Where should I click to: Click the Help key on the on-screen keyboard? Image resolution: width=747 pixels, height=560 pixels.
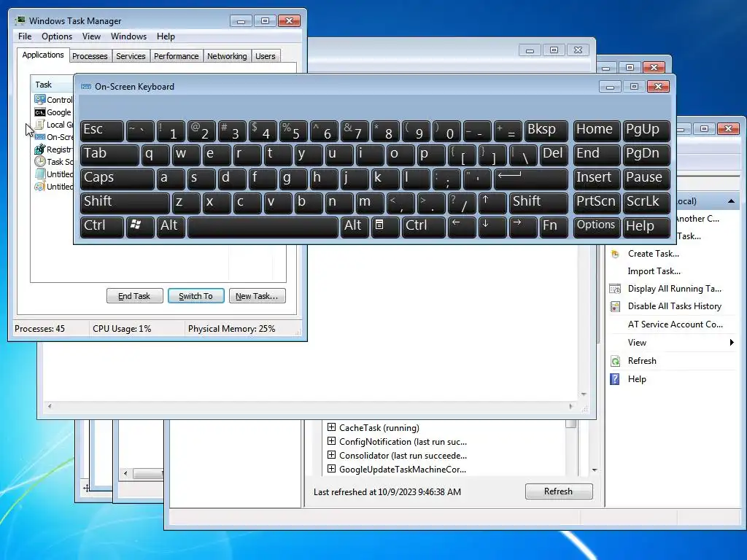coord(646,227)
